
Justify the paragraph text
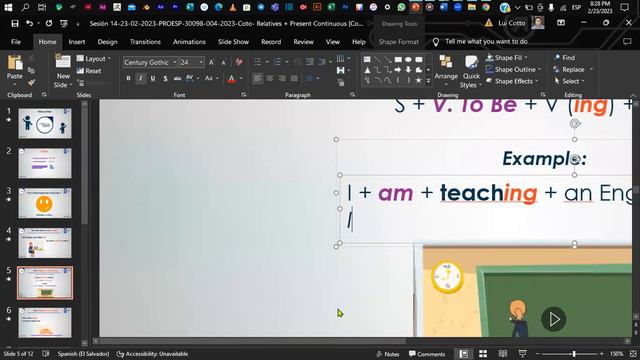294,78
